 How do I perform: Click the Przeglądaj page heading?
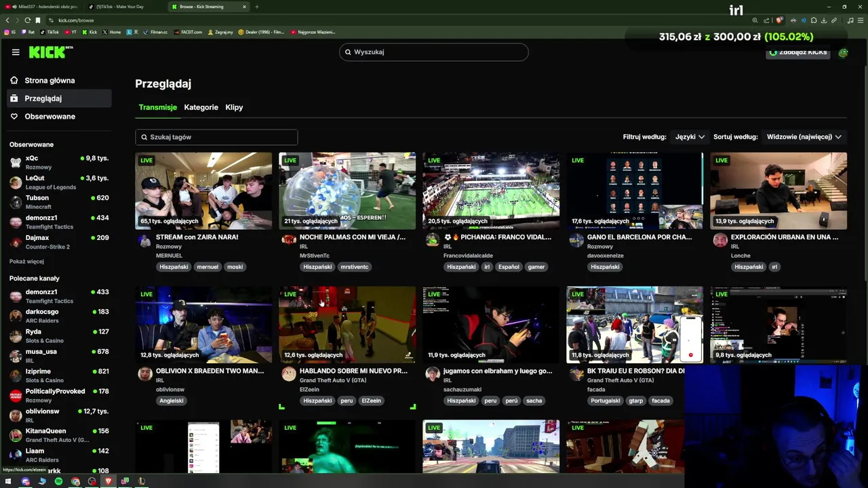tap(163, 84)
